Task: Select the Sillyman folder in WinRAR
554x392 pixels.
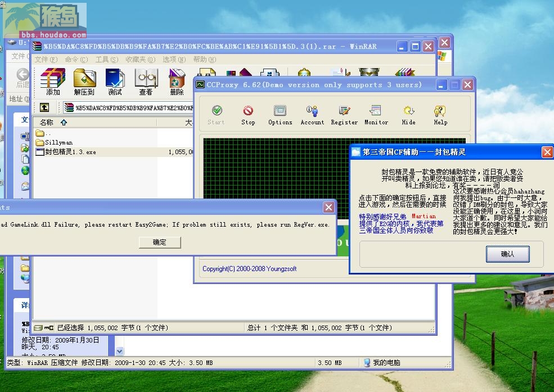Action: point(55,142)
